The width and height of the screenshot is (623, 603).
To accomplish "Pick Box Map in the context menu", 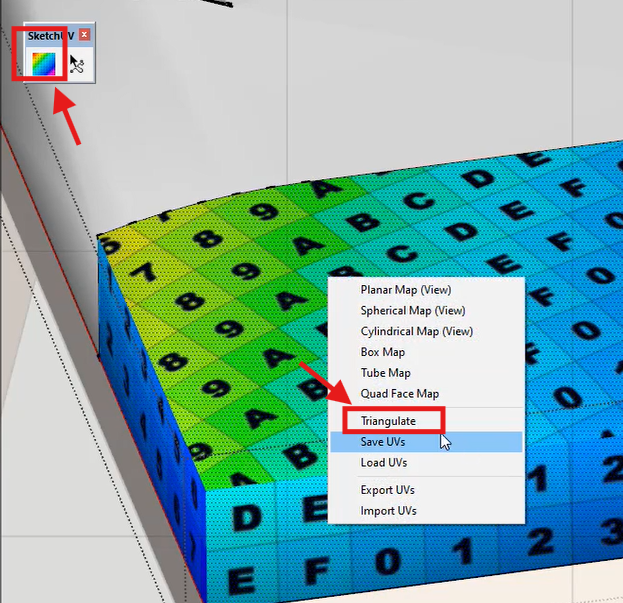I will (382, 352).
